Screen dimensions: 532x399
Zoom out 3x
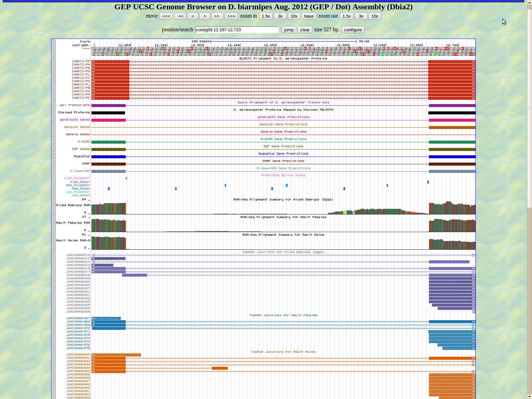(361, 16)
